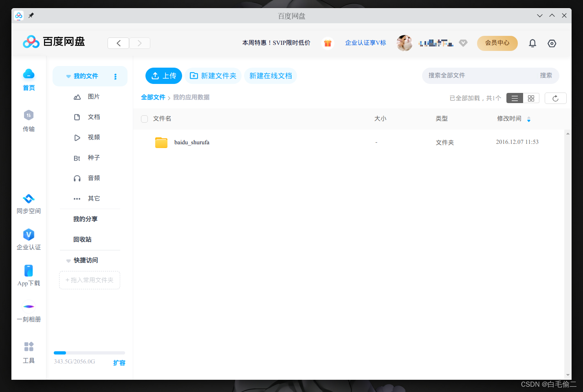The image size is (583, 392).
Task: Go to 全部文件 breadcrumb
Action: 153,97
